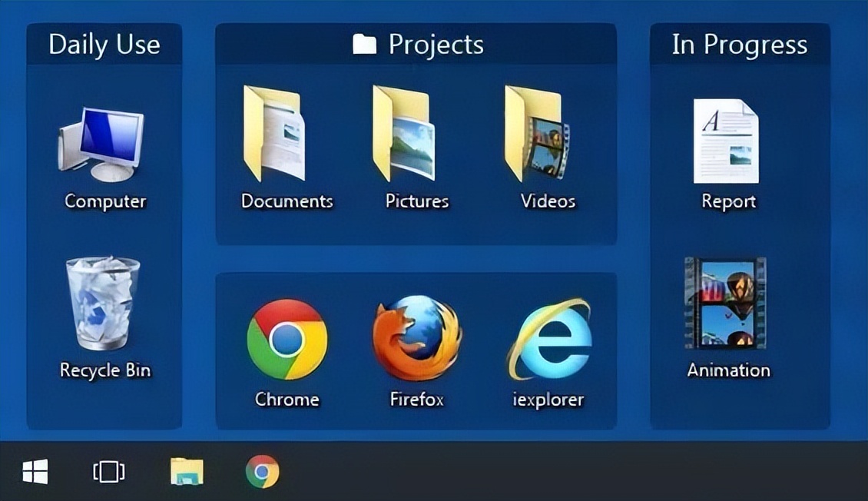
Task: Click the Daily Use fence title
Action: (x=104, y=45)
